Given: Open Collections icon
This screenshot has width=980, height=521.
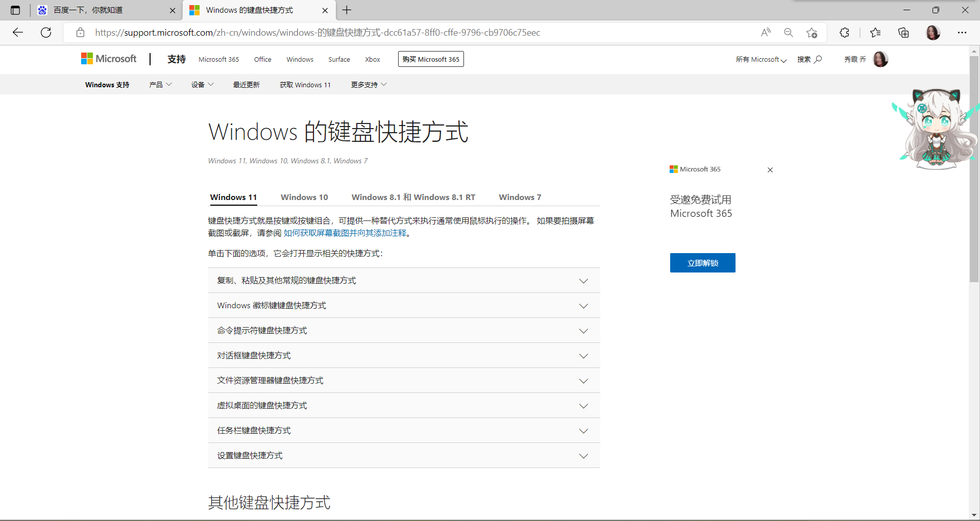Looking at the screenshot, I should pyautogui.click(x=903, y=33).
